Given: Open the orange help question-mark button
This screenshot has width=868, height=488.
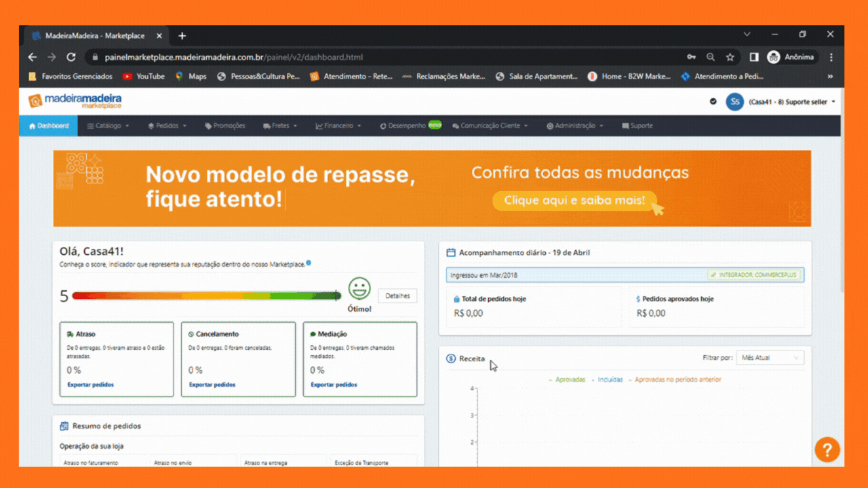Looking at the screenshot, I should 827,449.
